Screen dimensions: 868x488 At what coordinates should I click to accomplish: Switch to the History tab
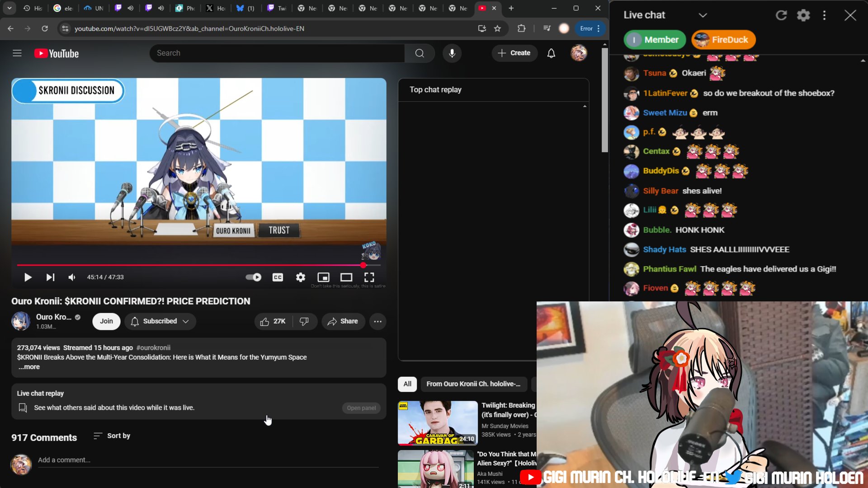point(33,8)
